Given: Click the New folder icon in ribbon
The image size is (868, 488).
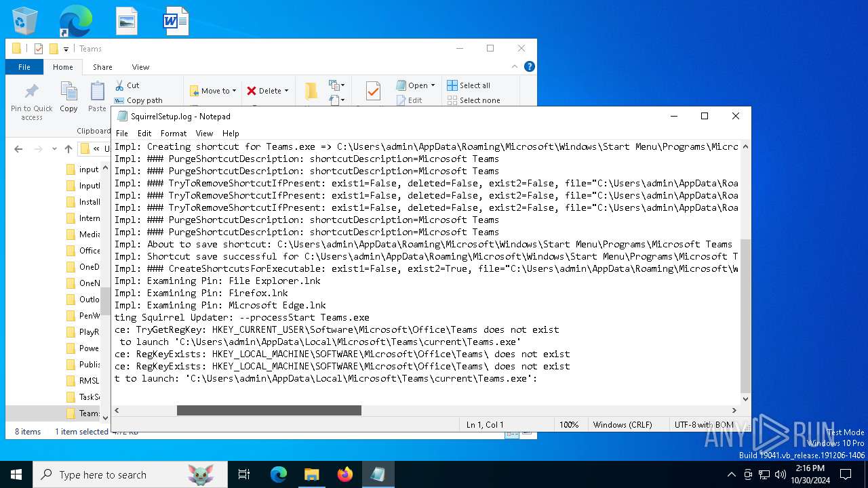Looking at the screenshot, I should click(311, 91).
